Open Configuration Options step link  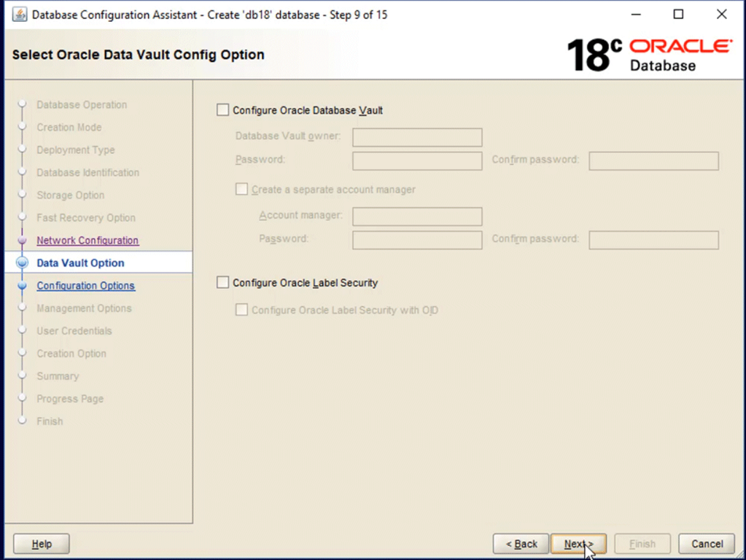coord(85,286)
